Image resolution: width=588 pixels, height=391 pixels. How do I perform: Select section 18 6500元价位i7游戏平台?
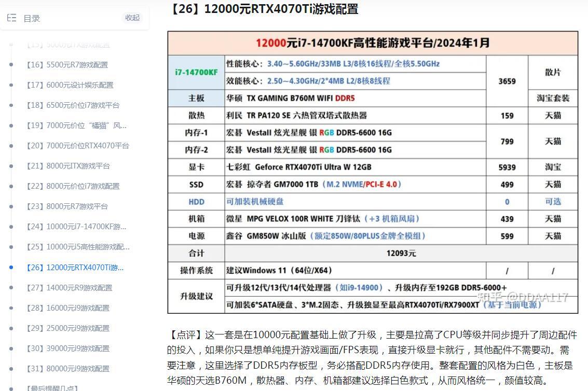[x=73, y=105]
